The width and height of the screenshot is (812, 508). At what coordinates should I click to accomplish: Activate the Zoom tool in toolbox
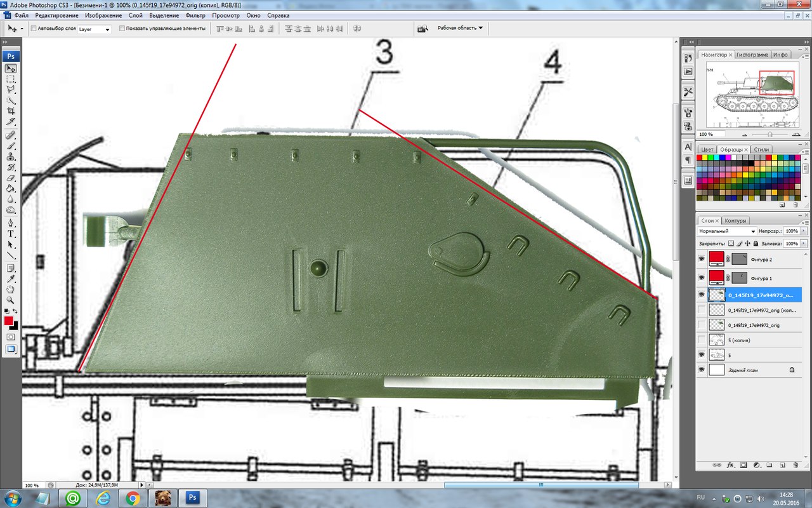coord(11,300)
